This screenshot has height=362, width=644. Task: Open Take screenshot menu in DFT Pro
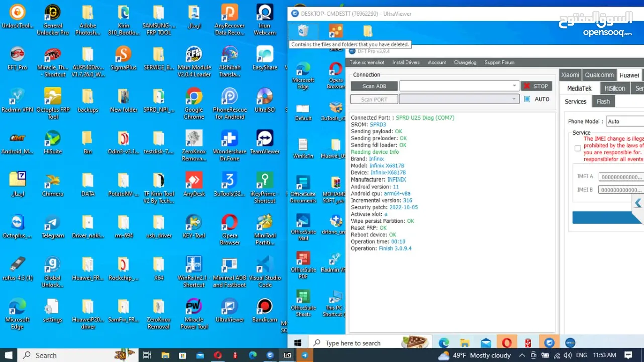[367, 62]
